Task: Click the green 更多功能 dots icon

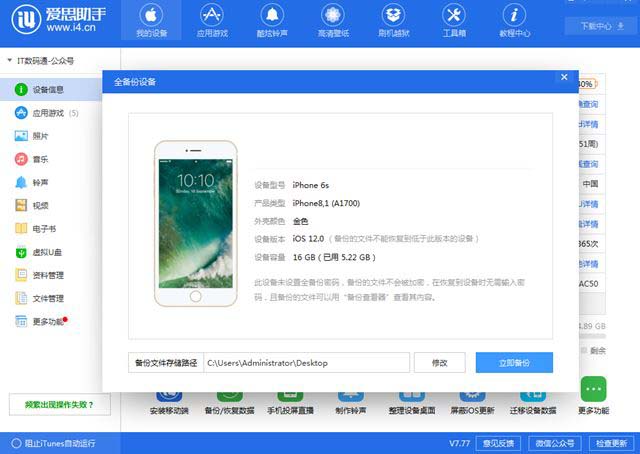Action: point(593,389)
